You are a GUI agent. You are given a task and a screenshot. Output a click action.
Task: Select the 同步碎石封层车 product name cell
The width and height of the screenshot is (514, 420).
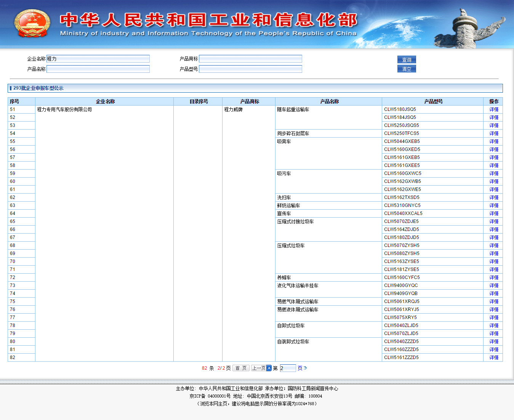coord(329,133)
